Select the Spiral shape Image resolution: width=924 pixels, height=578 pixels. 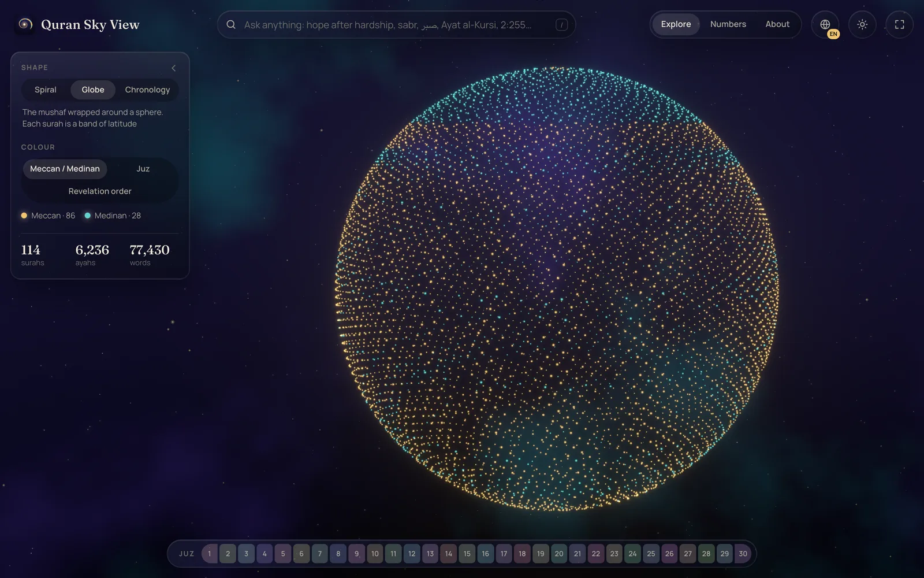click(46, 90)
